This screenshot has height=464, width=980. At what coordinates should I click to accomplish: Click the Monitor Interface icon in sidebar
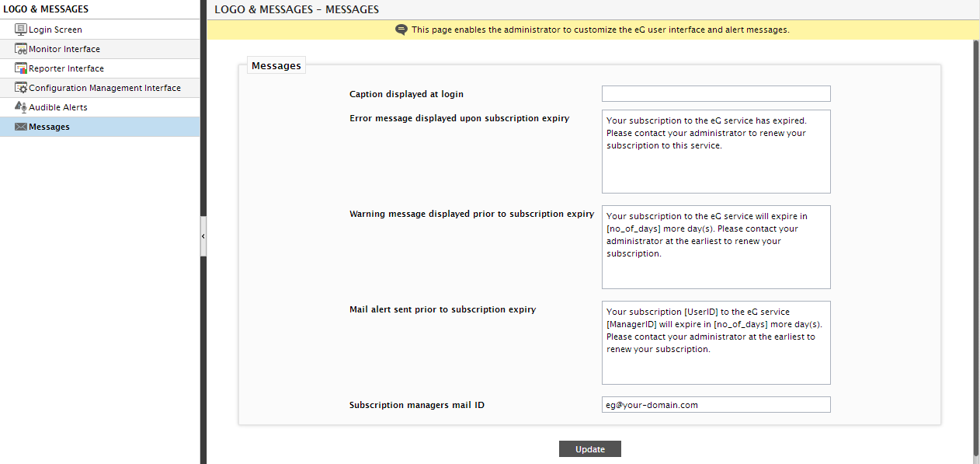point(21,49)
